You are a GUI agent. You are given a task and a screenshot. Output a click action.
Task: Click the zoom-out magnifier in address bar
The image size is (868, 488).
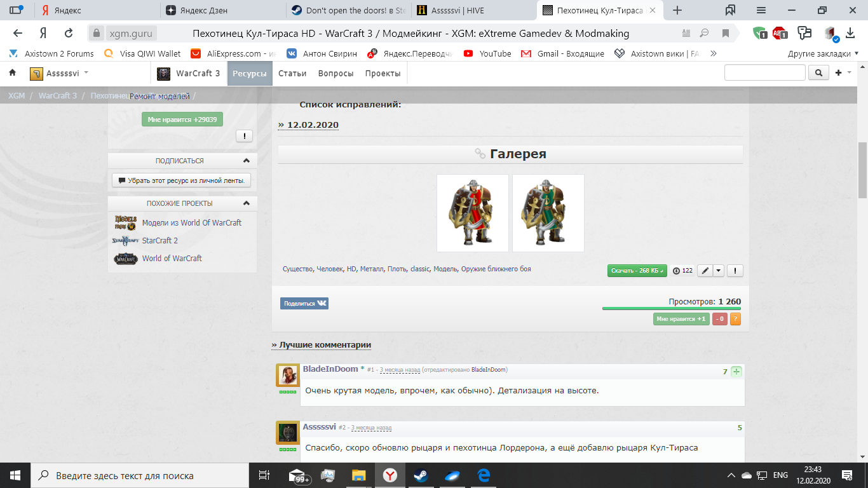pos(704,33)
